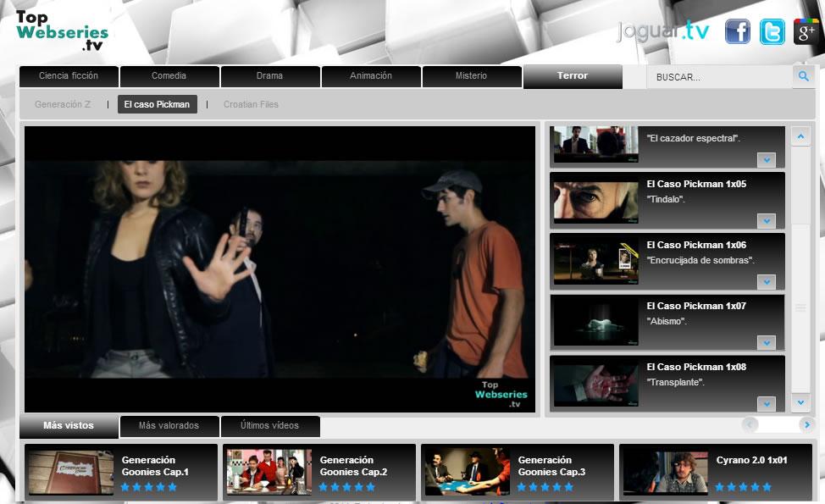Viewport: 825px width, 504px height.
Task: Open the Misterio category
Action: coord(472,76)
